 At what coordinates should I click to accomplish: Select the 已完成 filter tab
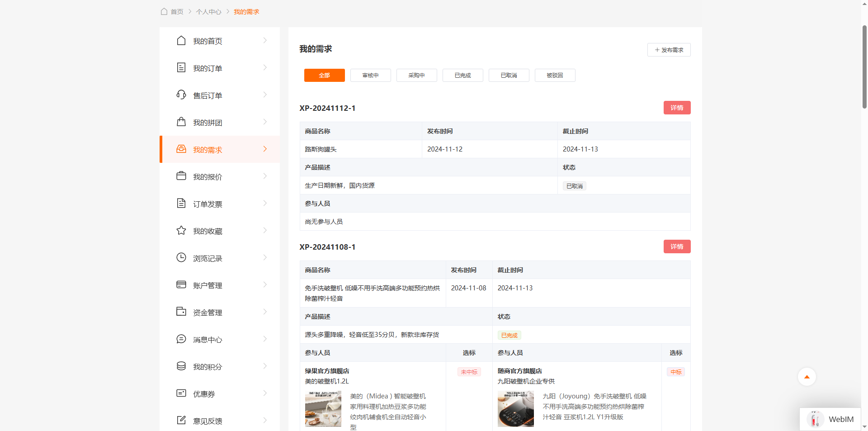click(x=462, y=76)
